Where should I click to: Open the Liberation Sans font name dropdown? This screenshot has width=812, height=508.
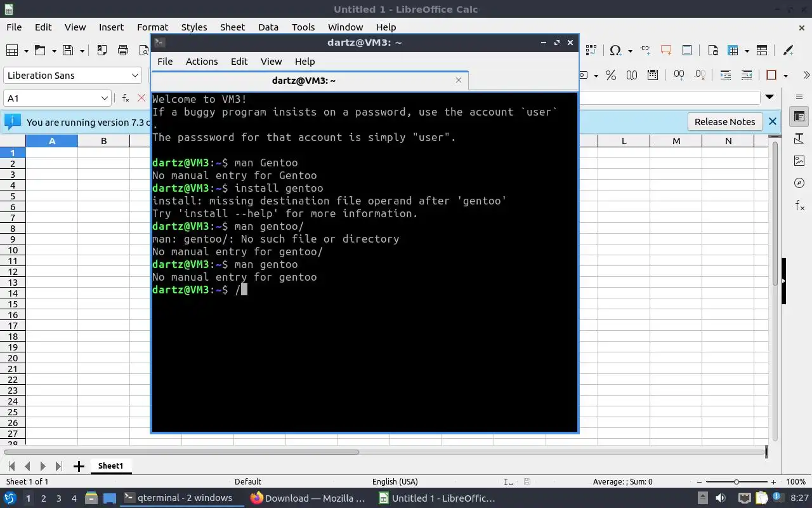(x=134, y=75)
